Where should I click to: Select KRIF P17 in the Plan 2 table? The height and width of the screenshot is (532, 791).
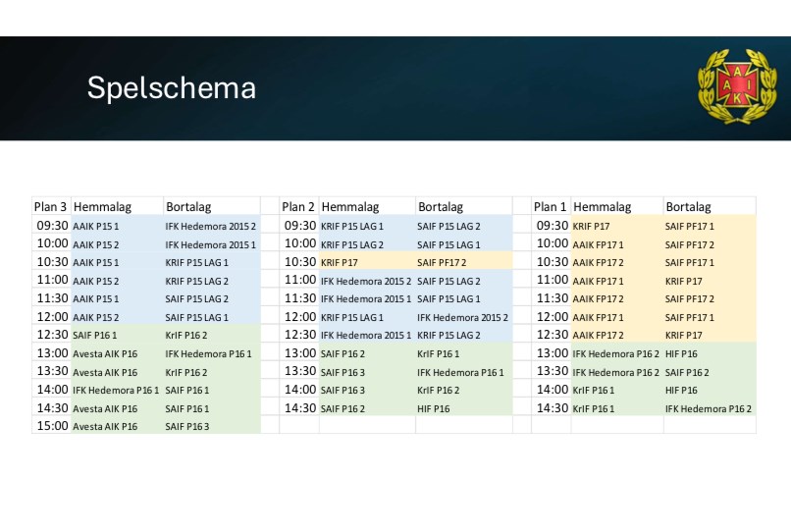[340, 262]
